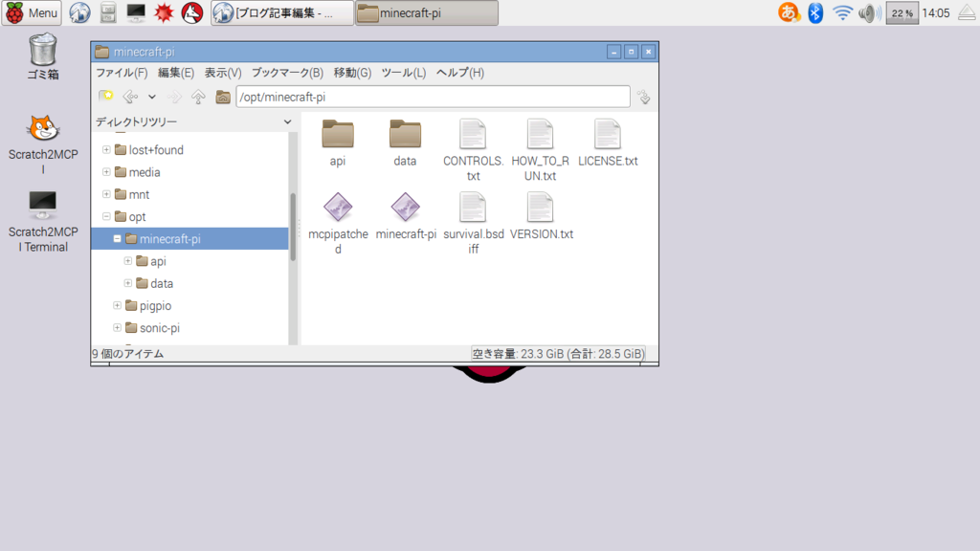Go forward using the right arrow toolbar icon

174,97
